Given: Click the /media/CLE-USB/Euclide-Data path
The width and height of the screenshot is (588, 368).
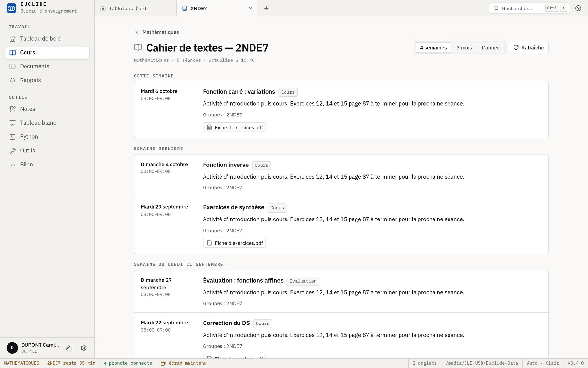Looking at the screenshot, I should [x=482, y=363].
